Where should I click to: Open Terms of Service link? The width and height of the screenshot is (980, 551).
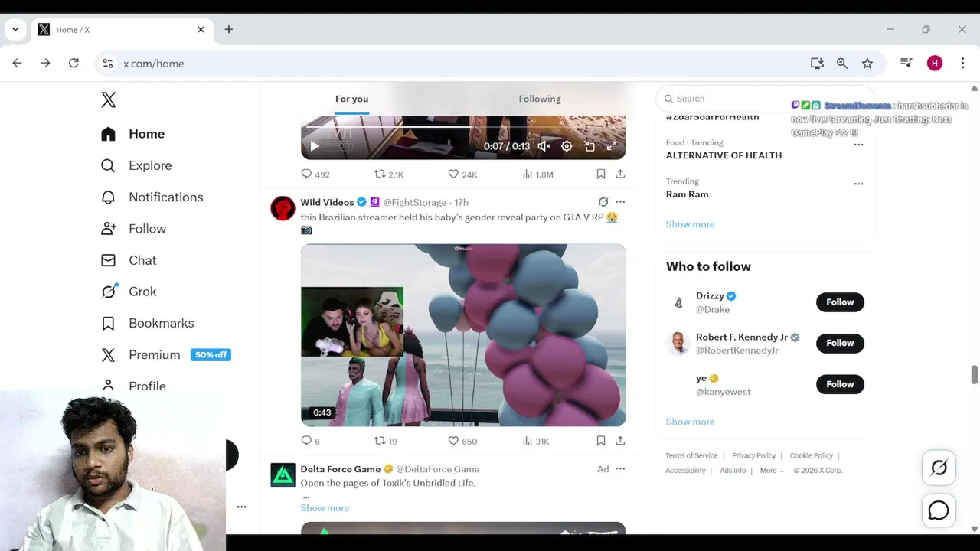[x=691, y=455]
